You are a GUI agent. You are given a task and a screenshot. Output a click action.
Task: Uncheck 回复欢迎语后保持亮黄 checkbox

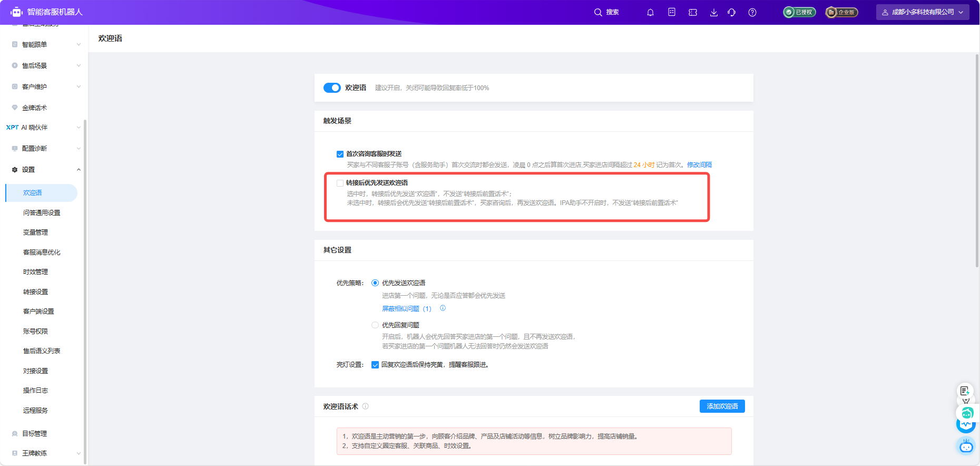(375, 365)
